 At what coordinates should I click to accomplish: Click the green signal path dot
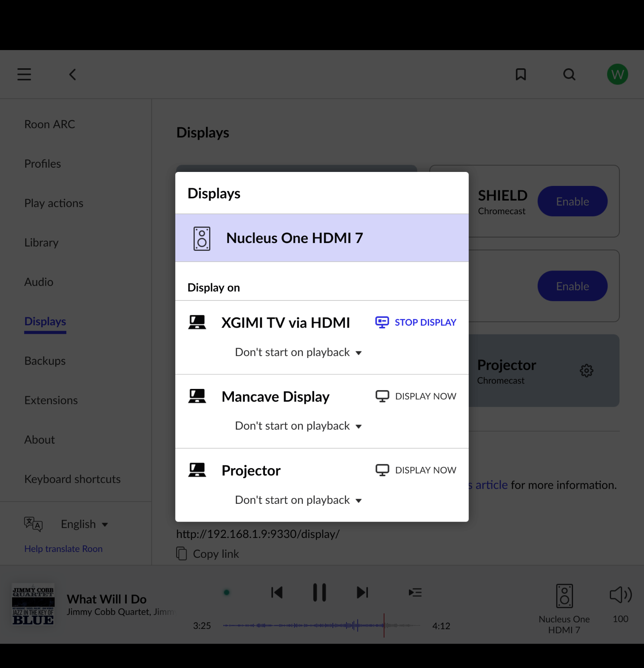[227, 592]
